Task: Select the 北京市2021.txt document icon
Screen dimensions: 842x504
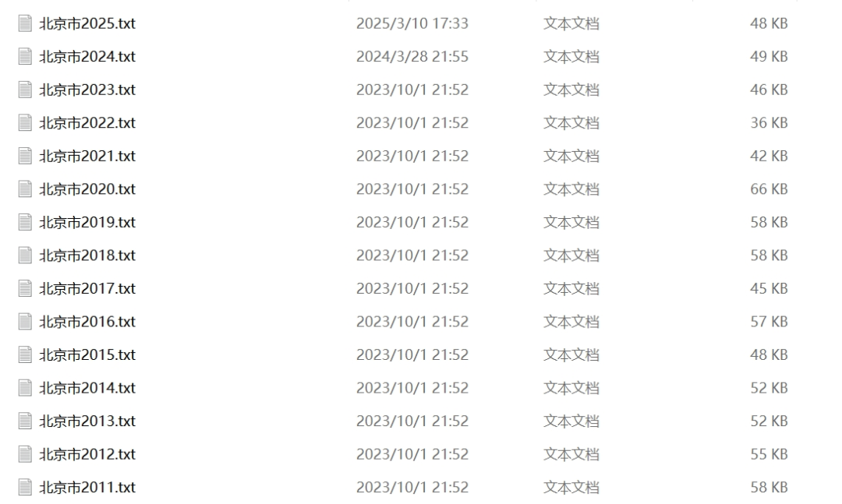Action: pyautogui.click(x=25, y=157)
